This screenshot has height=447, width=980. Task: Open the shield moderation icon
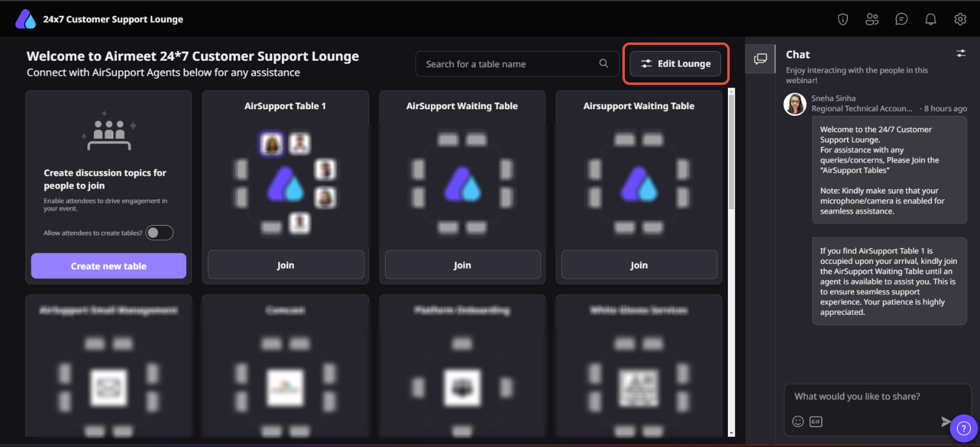(842, 19)
